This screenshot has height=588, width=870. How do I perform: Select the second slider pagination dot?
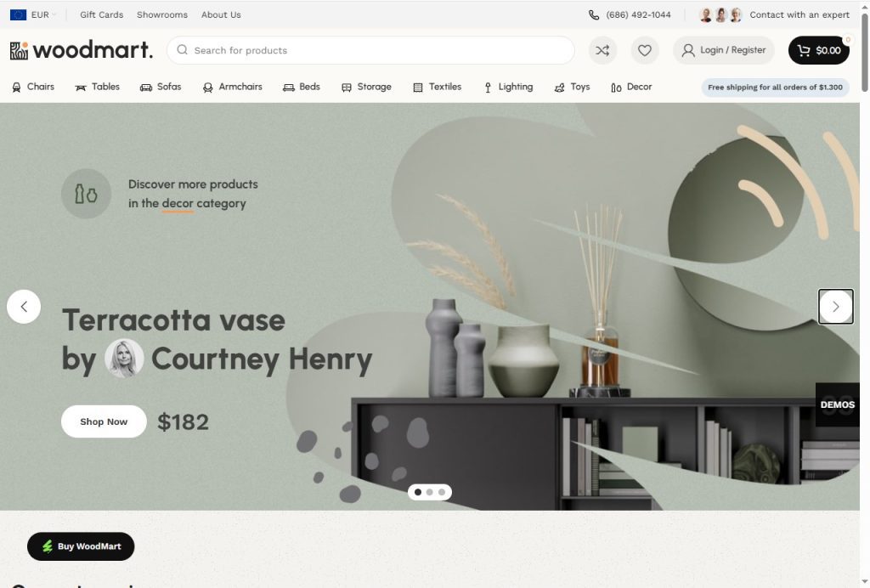click(430, 492)
